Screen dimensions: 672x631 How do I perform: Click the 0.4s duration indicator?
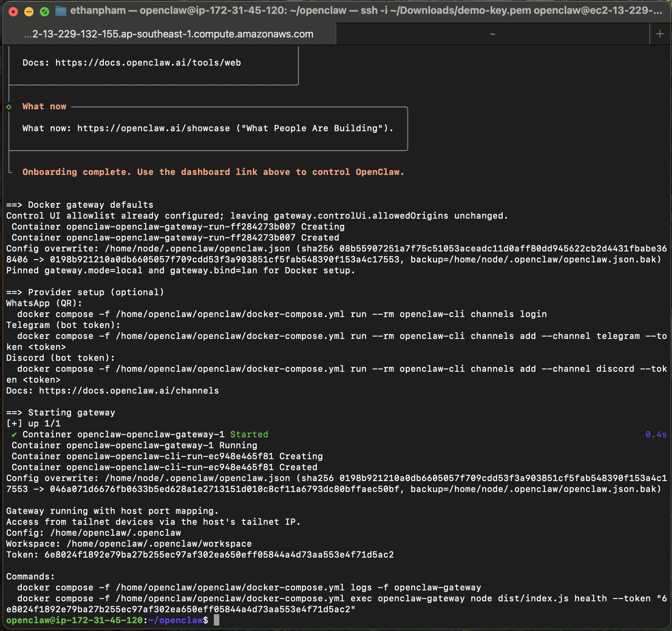(x=655, y=434)
